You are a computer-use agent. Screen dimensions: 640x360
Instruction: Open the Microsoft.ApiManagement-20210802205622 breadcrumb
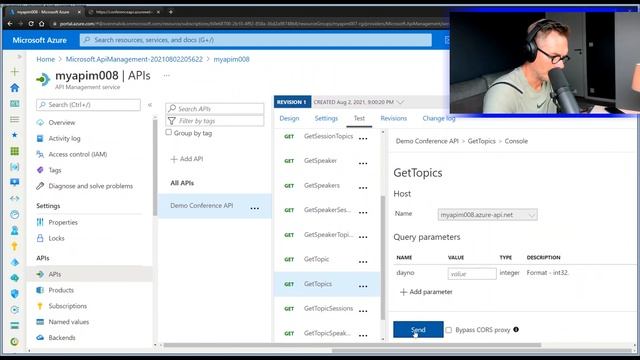coord(134,59)
